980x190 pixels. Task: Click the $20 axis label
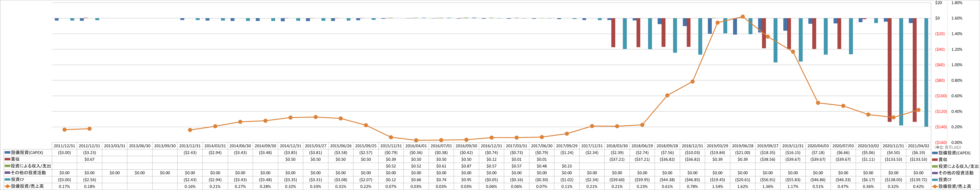pos(938,3)
